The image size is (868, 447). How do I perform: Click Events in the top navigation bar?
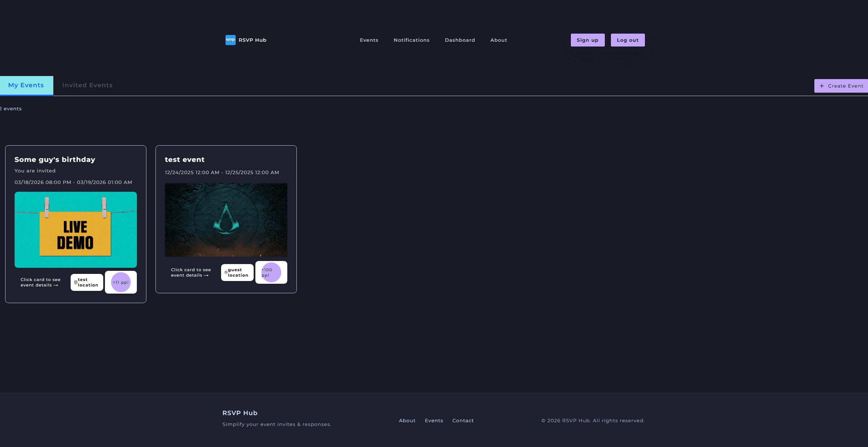[x=369, y=40]
